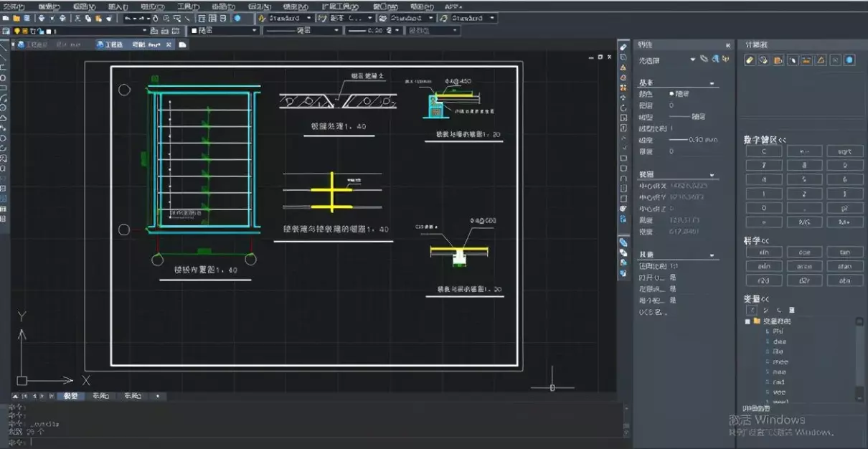This screenshot has width=868, height=449.
Task: Click the open folder icon in top toolbar
Action: [x=15, y=18]
